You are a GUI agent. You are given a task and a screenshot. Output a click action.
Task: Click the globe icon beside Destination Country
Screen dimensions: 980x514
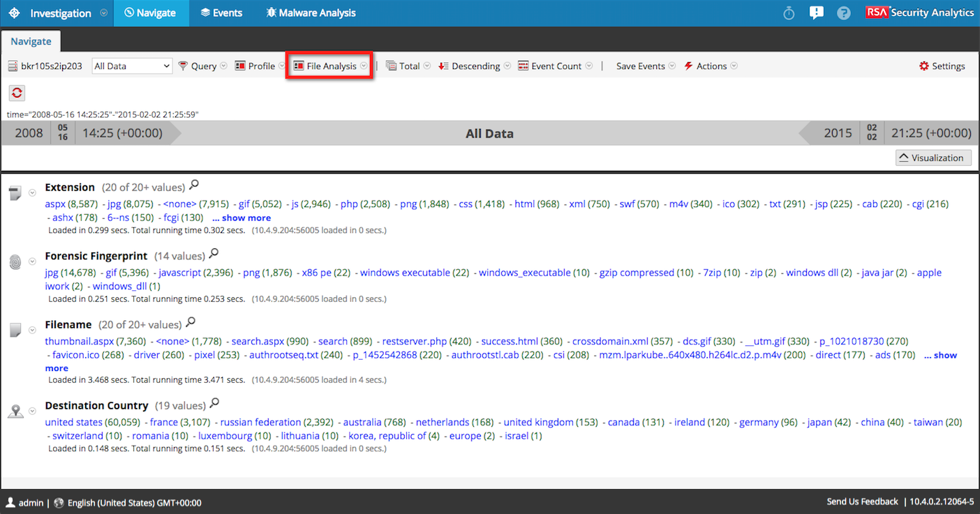(15, 411)
